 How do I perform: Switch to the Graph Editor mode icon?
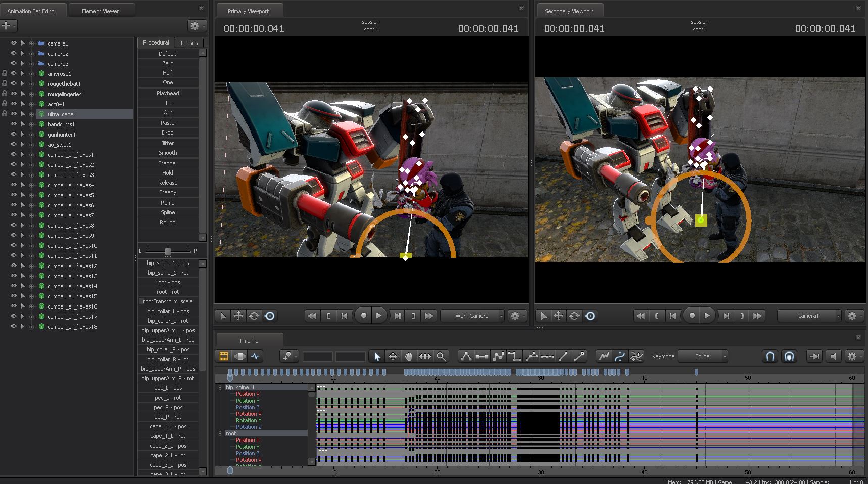(x=256, y=356)
